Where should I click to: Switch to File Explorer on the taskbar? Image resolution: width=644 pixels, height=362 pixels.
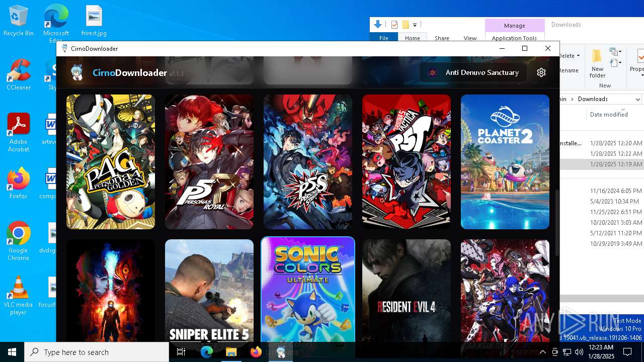[x=231, y=352]
